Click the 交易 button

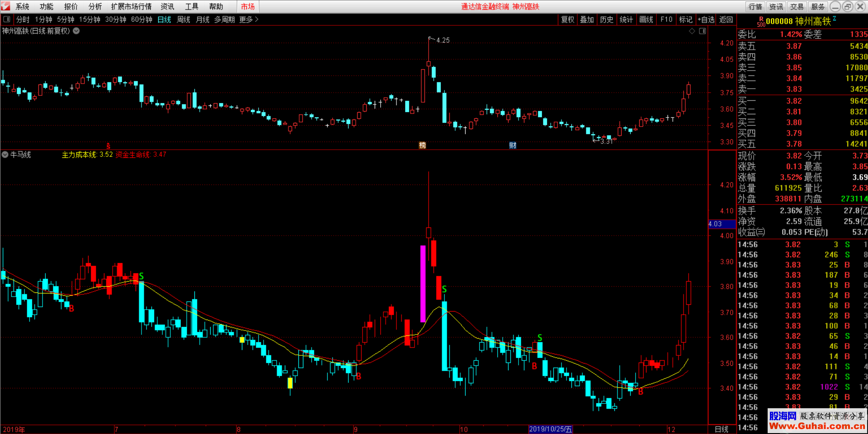coord(797,6)
